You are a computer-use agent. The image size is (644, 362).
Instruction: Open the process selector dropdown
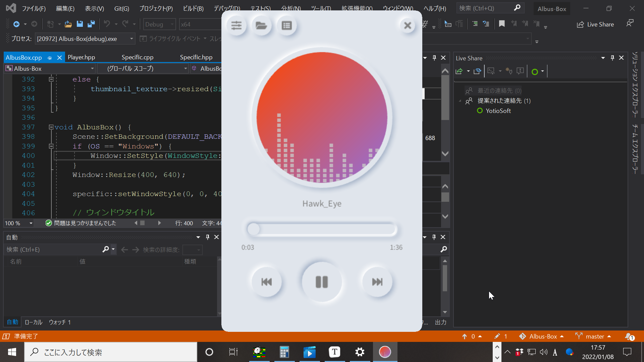85,39
